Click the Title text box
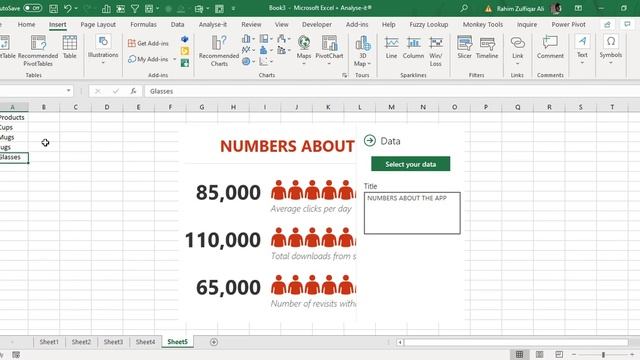 (412, 213)
